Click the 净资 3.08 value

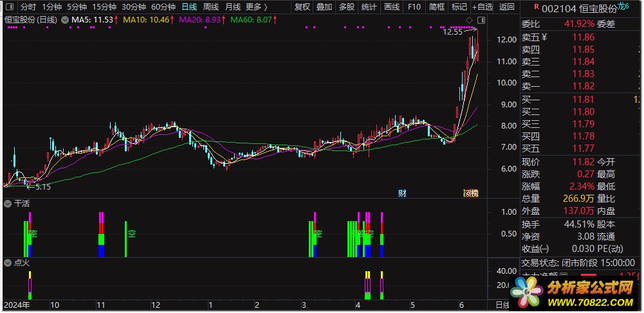[x=586, y=237]
